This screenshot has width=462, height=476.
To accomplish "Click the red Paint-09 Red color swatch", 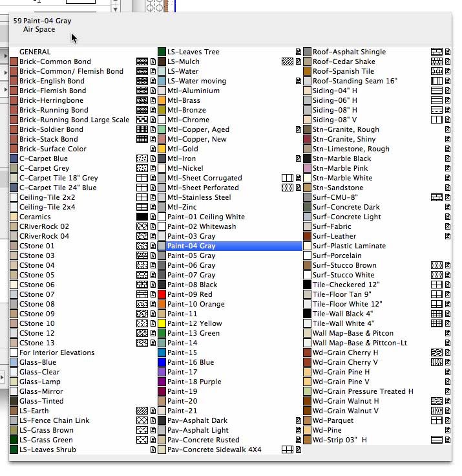I will [162, 294].
